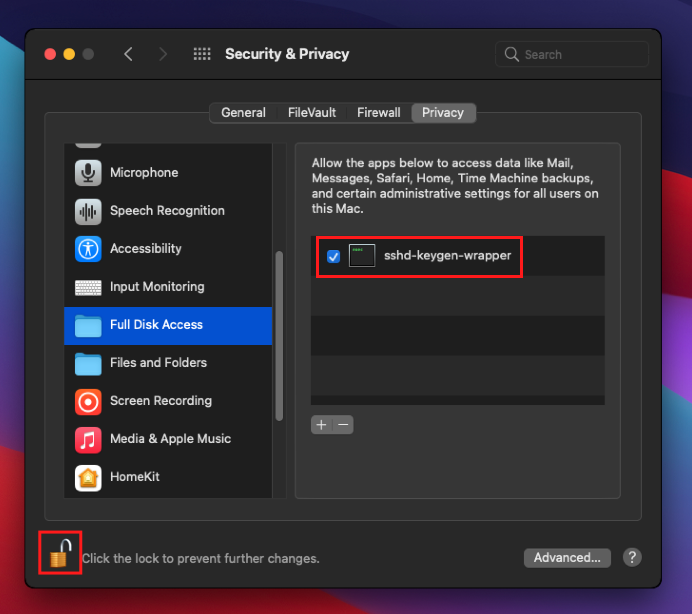Viewport: 692px width, 614px height.
Task: Click the lock to prevent changes
Action: click(x=61, y=554)
